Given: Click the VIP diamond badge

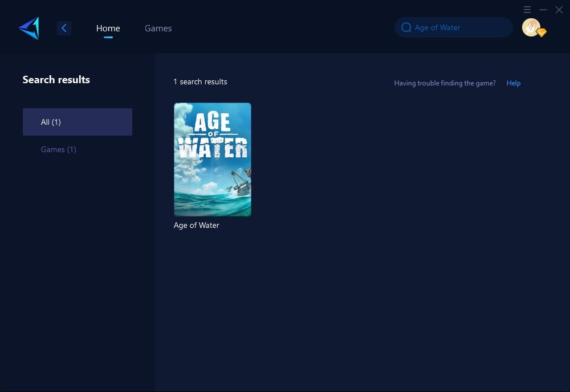Looking at the screenshot, I should pyautogui.click(x=541, y=32).
